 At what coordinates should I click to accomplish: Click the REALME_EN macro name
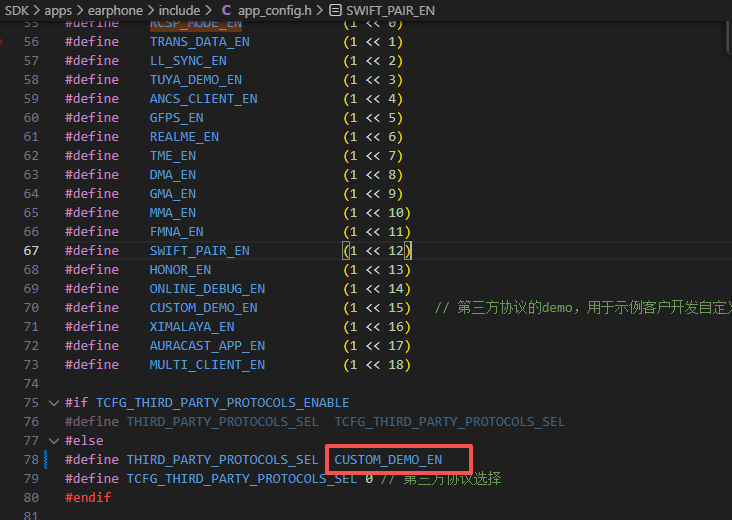pos(184,137)
